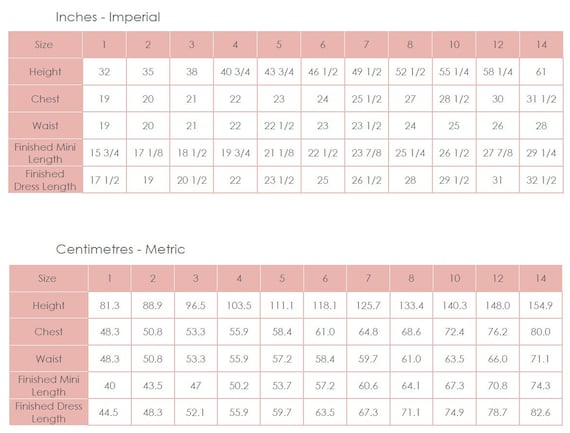Viewport: 570px width, 433px height.
Task: Click the 80.0 chest cell
Action: point(541,332)
